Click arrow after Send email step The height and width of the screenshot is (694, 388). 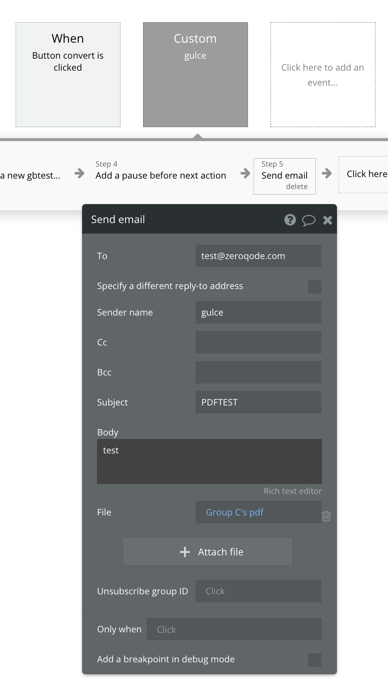[327, 173]
